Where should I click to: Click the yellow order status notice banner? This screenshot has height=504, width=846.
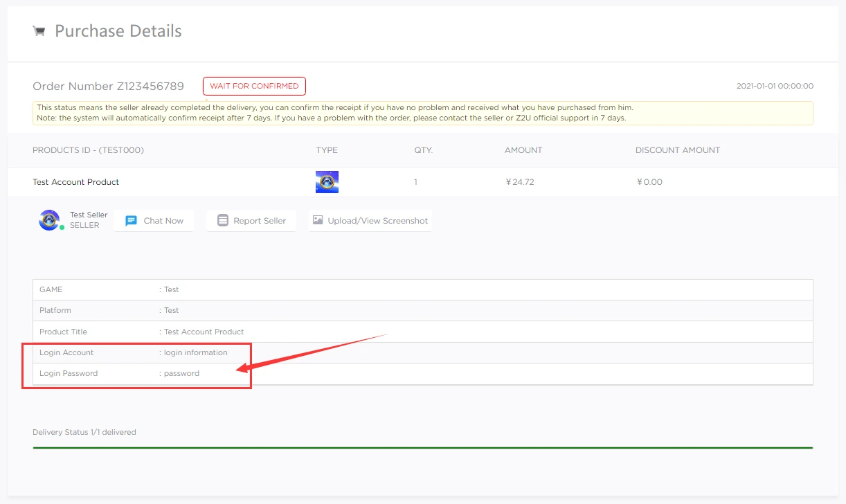click(423, 113)
